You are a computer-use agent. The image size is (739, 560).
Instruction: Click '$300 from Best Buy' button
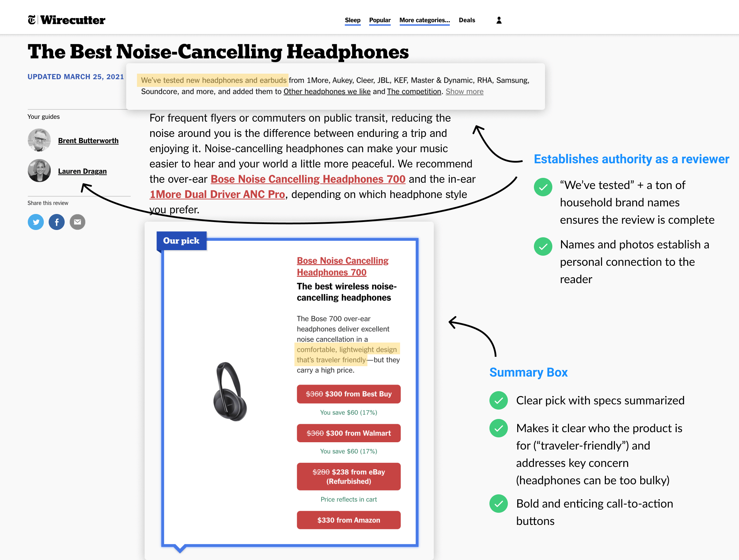(x=348, y=393)
